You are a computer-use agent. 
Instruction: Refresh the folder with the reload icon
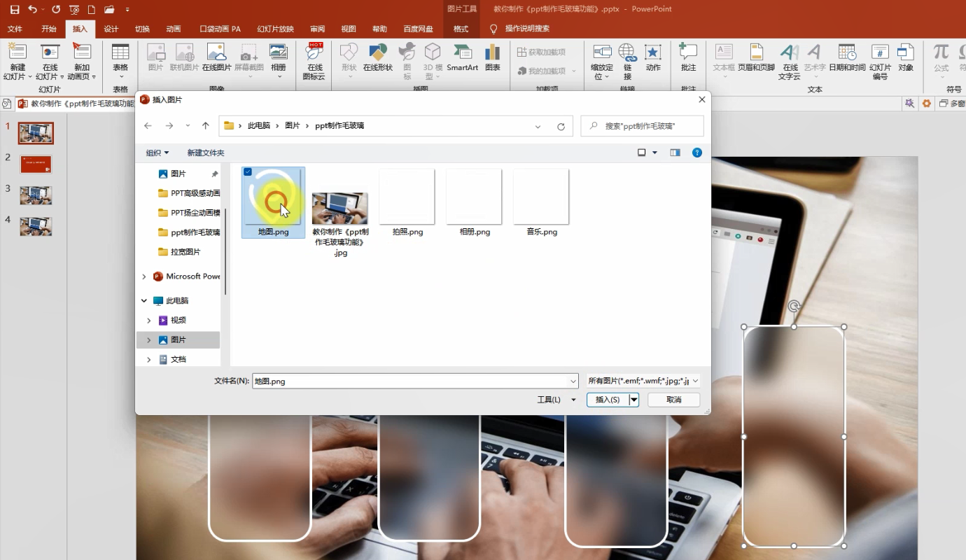[561, 126]
